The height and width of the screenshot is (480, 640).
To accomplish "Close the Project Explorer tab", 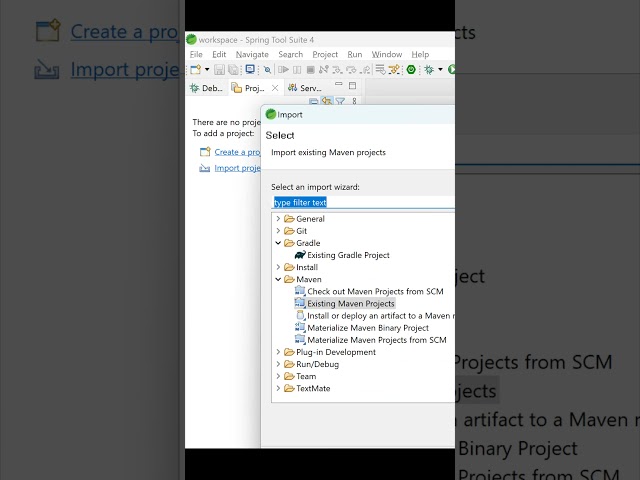I will 275,88.
